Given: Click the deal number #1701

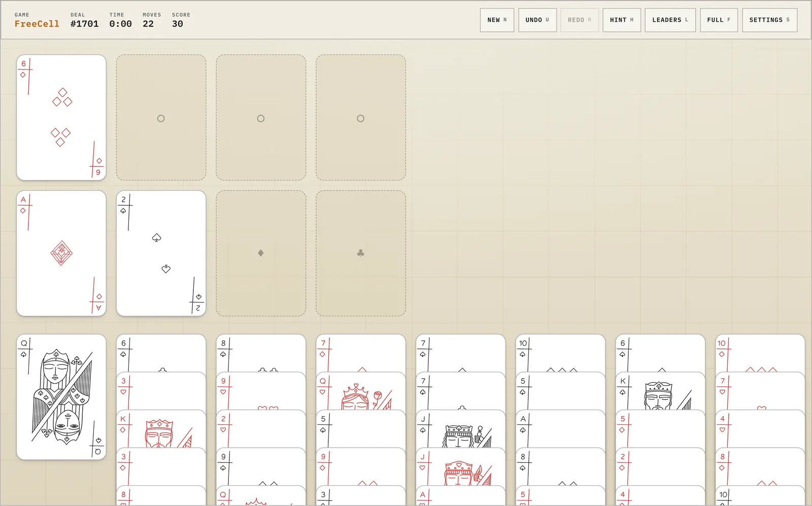Looking at the screenshot, I should click(x=84, y=24).
